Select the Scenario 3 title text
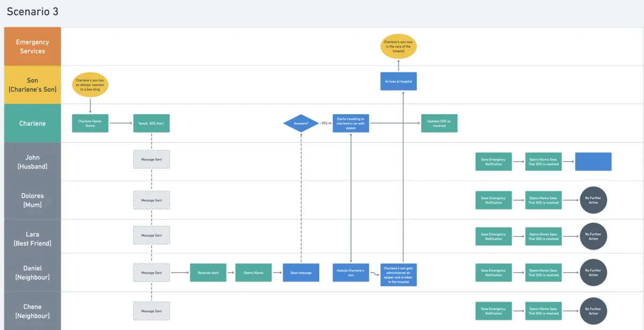Screen dimensions: 644x330 click(33, 11)
